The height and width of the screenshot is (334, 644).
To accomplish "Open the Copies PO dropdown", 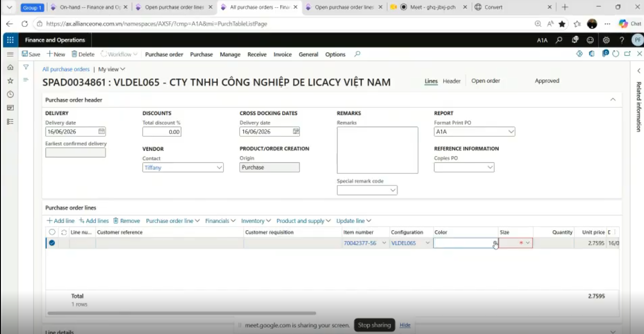I will click(x=490, y=167).
